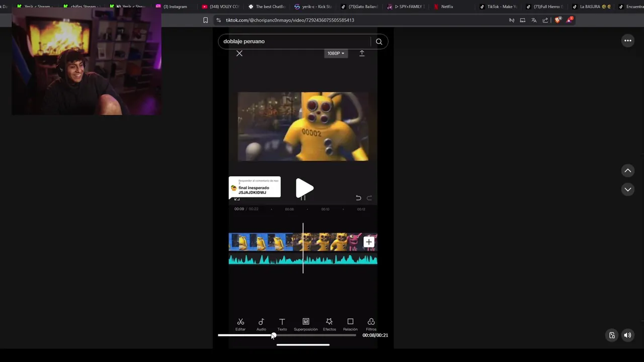
Task: Click the browser bookmark icon
Action: point(205,20)
